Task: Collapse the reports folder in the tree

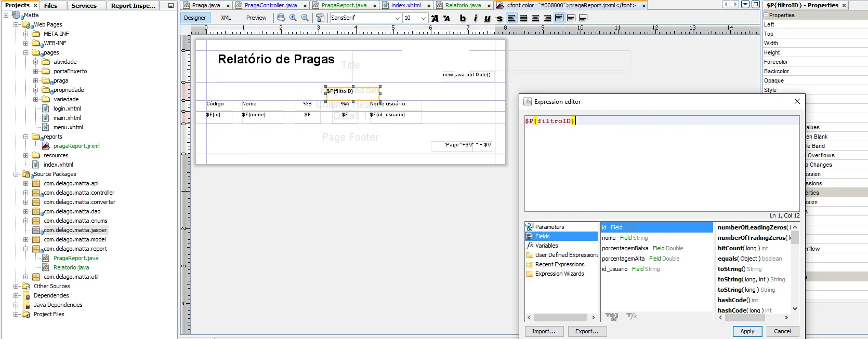Action: [x=26, y=137]
